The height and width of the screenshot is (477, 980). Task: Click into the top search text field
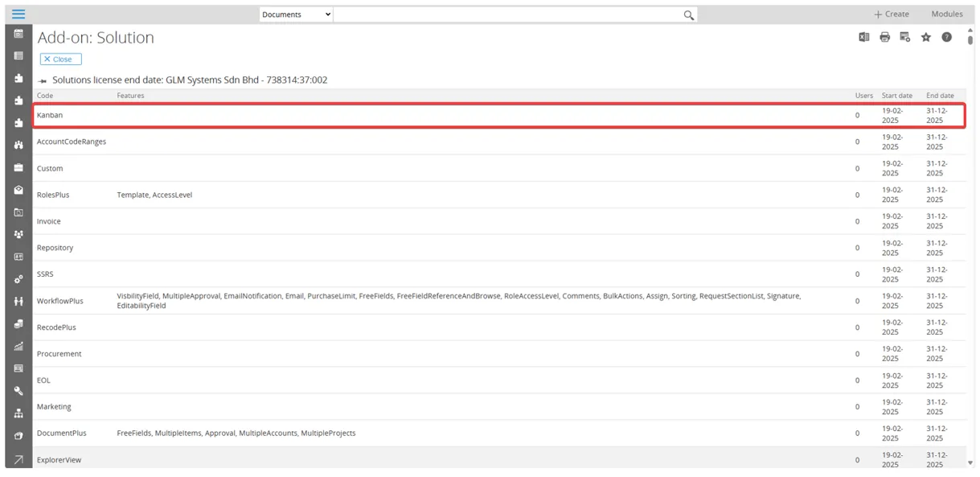[x=506, y=14]
